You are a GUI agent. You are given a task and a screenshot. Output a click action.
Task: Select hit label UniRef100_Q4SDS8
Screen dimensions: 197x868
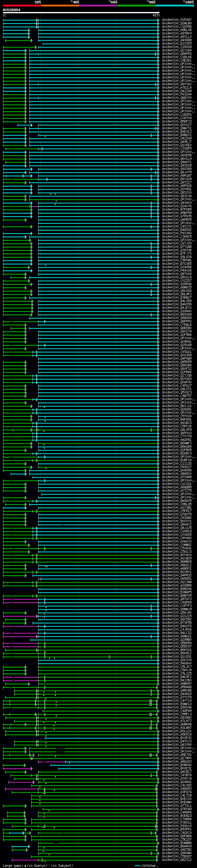pos(177,165)
